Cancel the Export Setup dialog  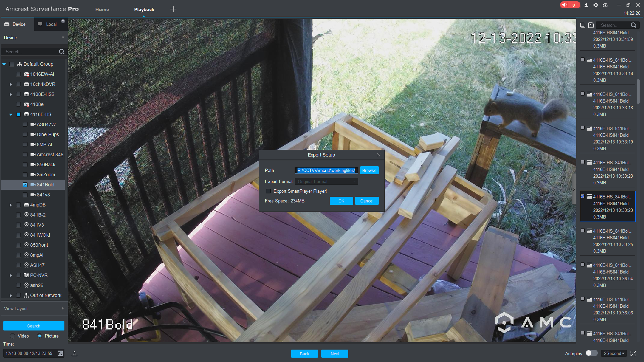click(367, 201)
